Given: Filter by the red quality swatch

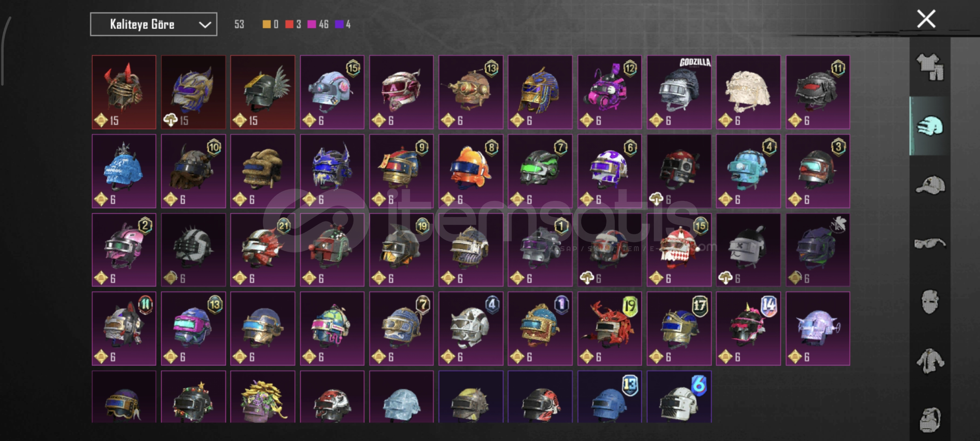Looking at the screenshot, I should pyautogui.click(x=289, y=24).
